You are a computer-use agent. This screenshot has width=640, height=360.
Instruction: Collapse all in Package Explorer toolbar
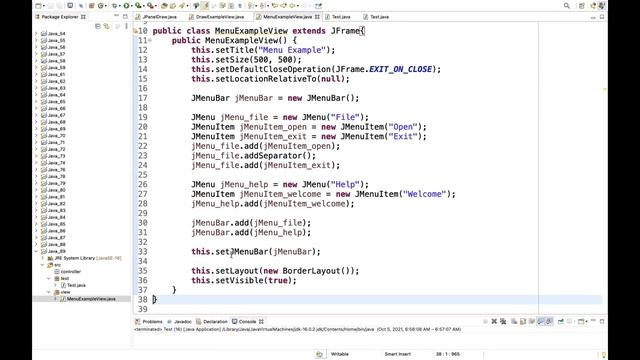tap(98, 26)
